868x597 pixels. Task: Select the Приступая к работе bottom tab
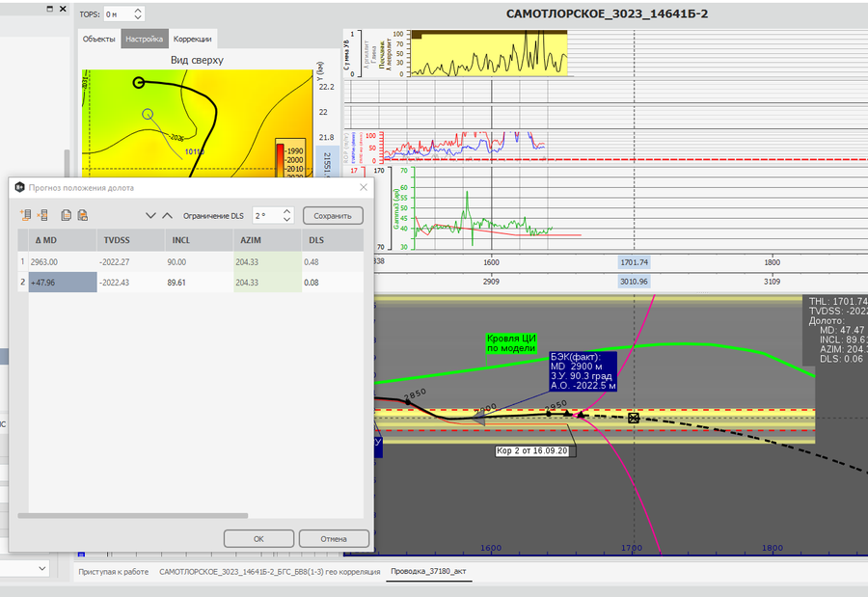click(x=114, y=572)
